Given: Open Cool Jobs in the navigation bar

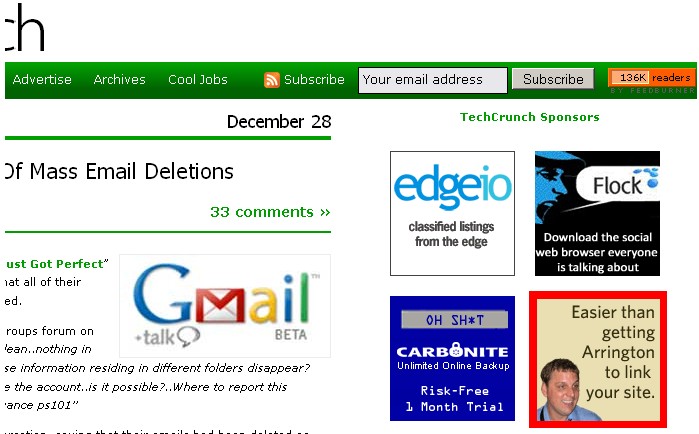Looking at the screenshot, I should [x=198, y=80].
